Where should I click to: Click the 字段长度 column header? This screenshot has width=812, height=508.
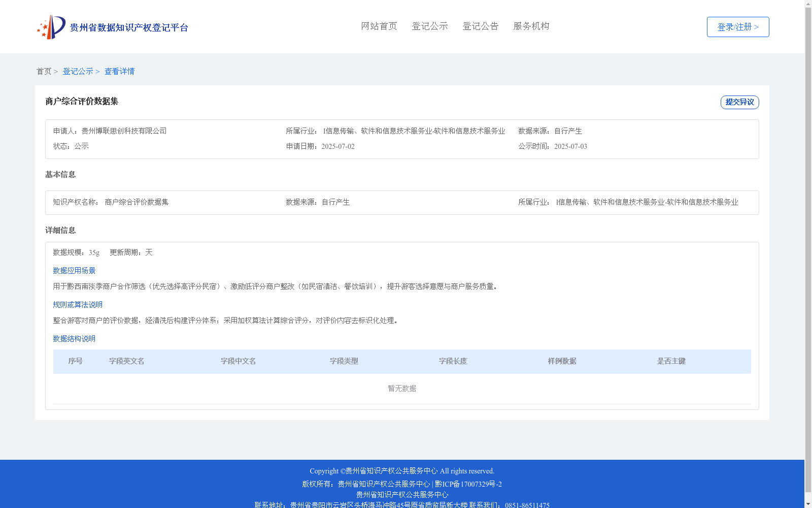[453, 361]
